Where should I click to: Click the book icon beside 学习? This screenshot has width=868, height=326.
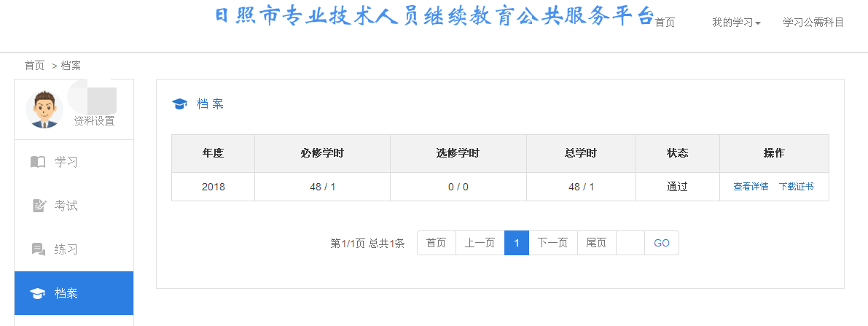coord(38,162)
